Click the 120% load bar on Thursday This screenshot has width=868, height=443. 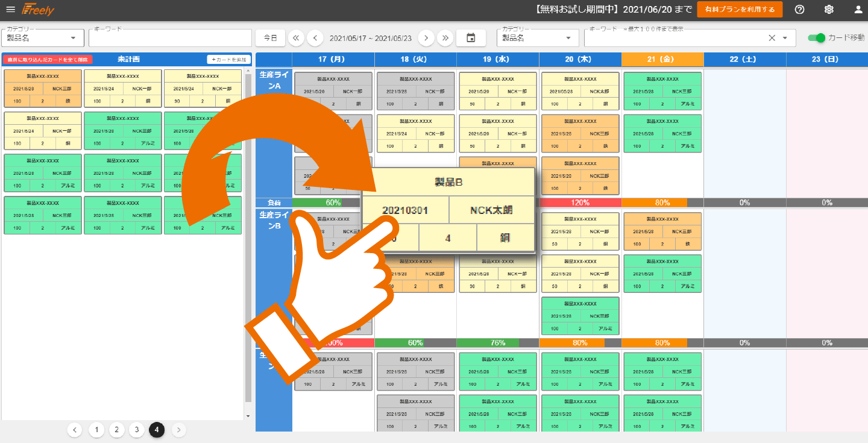[x=580, y=203]
